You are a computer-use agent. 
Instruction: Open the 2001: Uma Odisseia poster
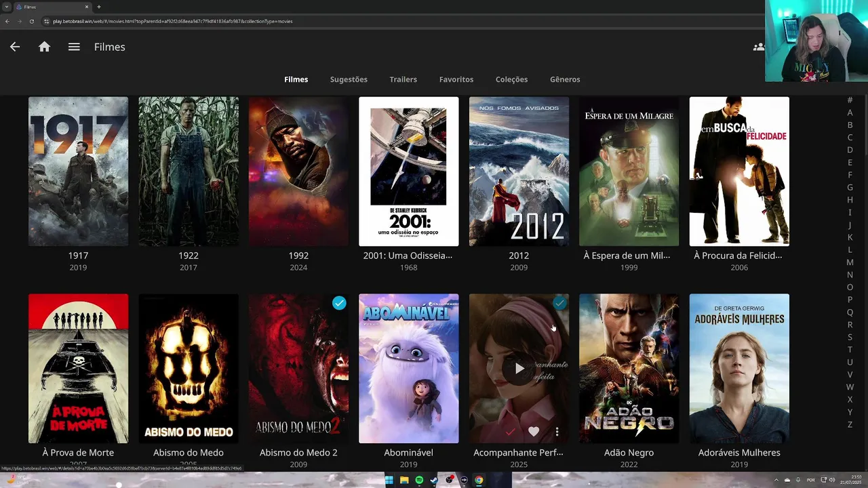pyautogui.click(x=409, y=171)
